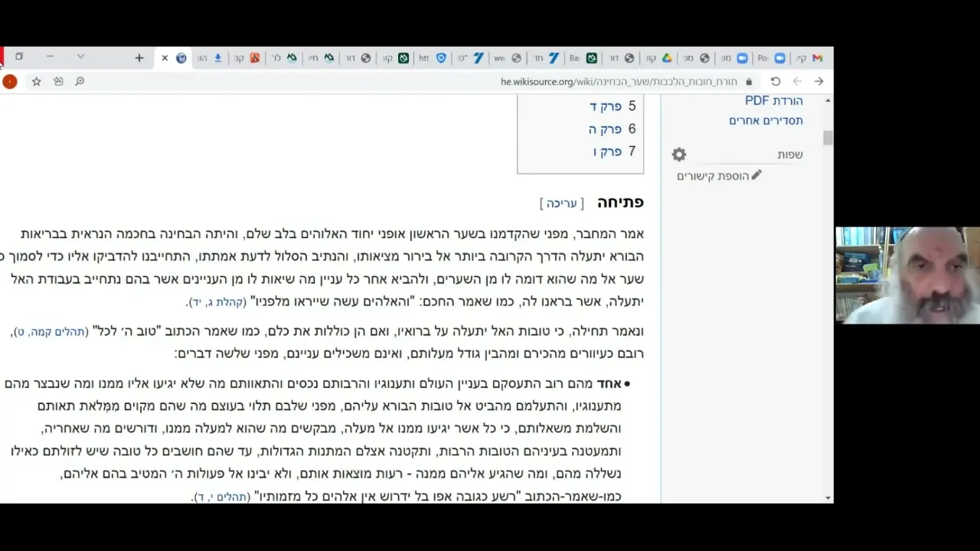Bookmark this page with the star

point(36,81)
